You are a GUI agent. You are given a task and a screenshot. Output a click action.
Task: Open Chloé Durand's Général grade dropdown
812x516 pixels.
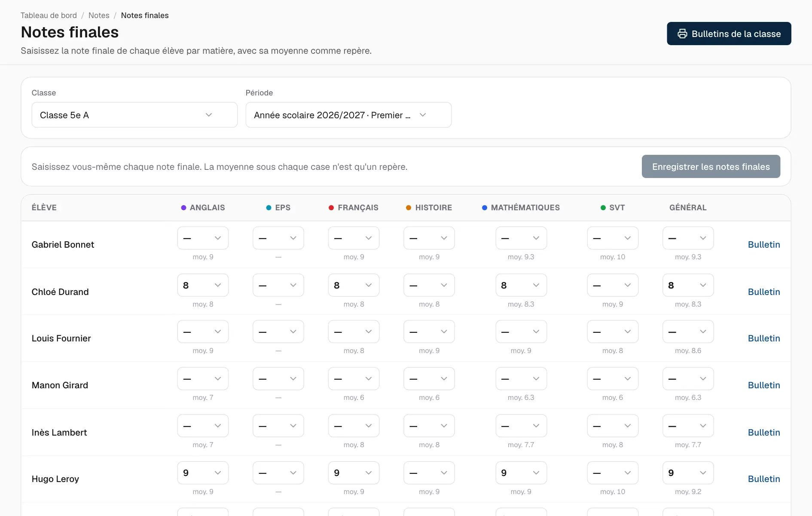[688, 285]
